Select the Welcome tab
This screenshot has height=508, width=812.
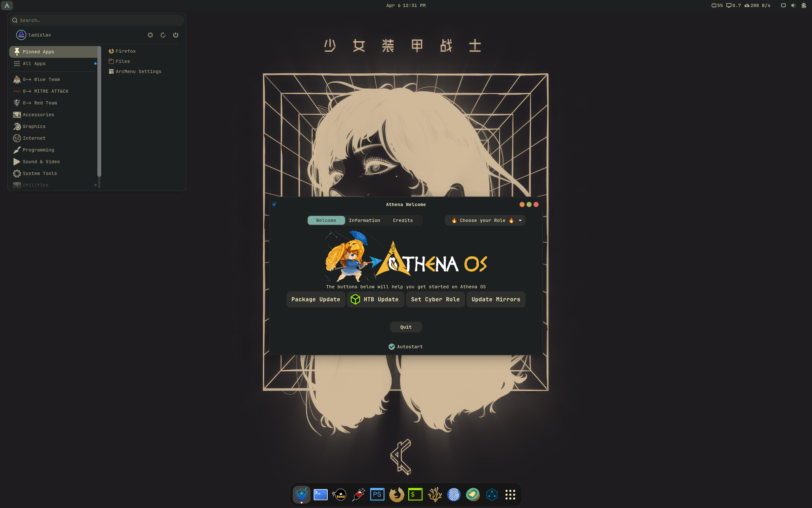pyautogui.click(x=326, y=220)
